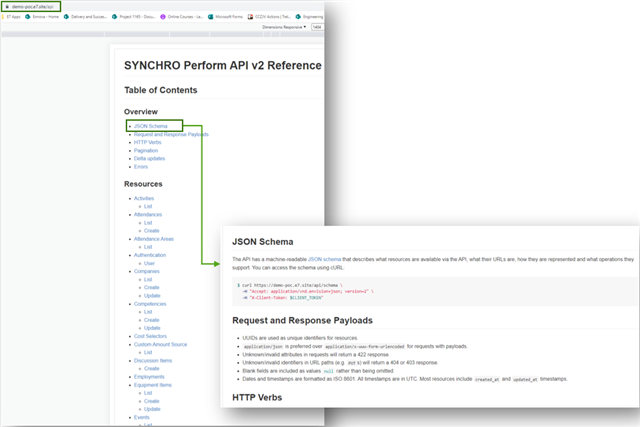Image resolution: width=640 pixels, height=427 pixels.
Task: Open the Update link under Equipment Items
Action: [x=152, y=409]
